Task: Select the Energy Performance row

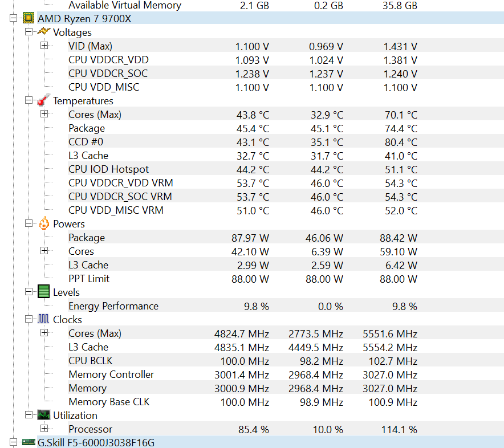Action: (286, 306)
